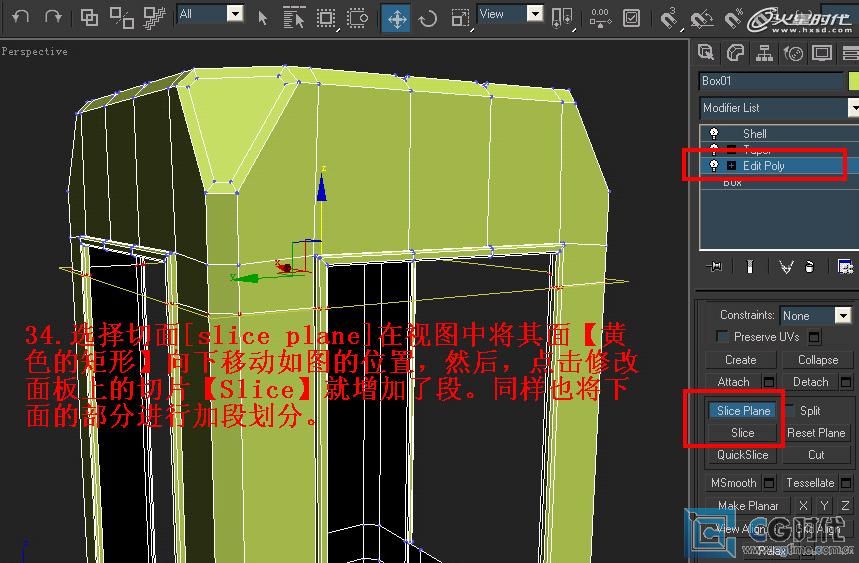Enable Preserve UVs checkbox

coord(722,336)
